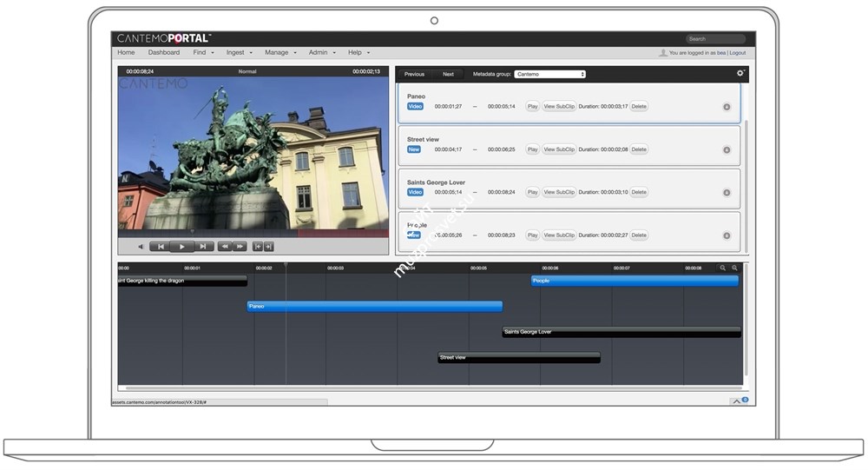Select the Street view clip on timeline
This screenshot has width=868, height=470.
click(519, 358)
